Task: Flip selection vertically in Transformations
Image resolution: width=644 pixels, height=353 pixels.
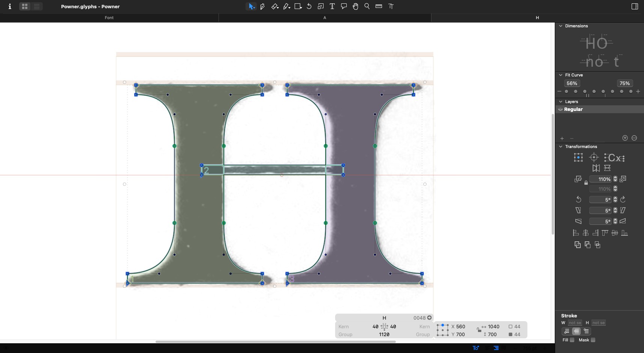Action: coord(607,168)
